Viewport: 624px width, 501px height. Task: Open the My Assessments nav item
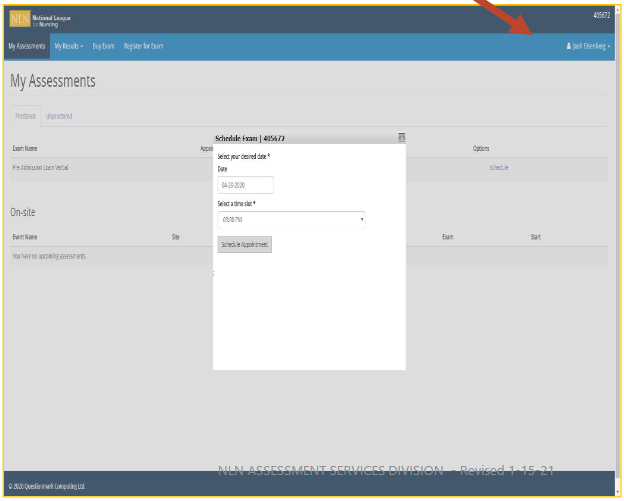coord(27,46)
